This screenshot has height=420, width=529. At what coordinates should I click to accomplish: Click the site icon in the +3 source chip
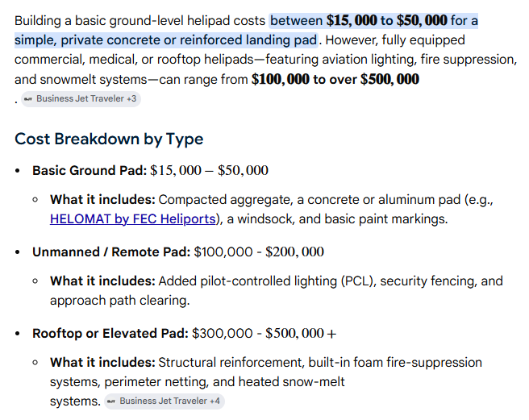[28, 99]
